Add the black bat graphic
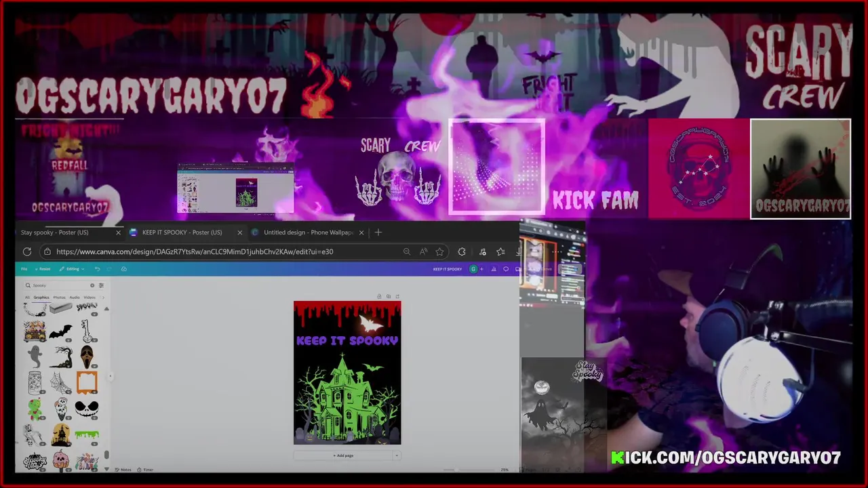 60,333
